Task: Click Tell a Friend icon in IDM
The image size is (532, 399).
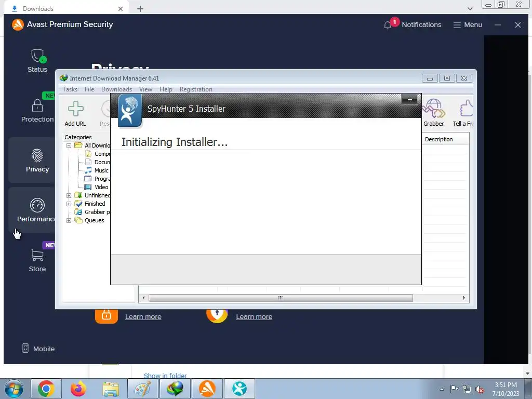Action: [x=463, y=113]
